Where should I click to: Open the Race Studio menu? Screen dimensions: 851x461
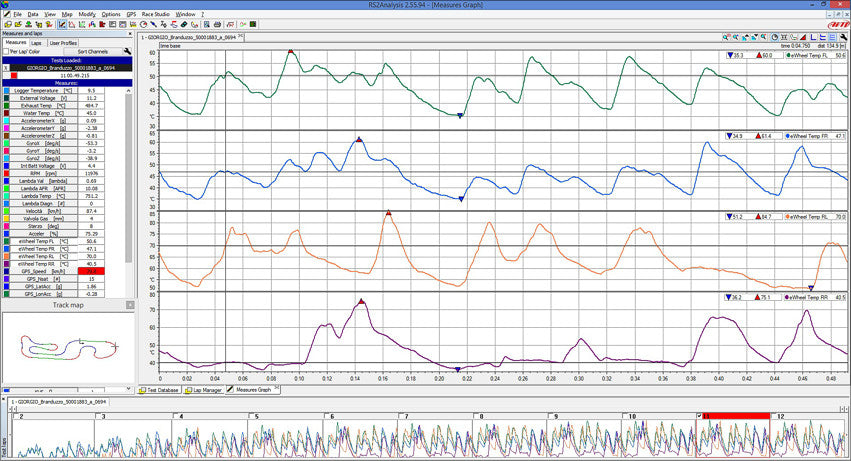tap(156, 14)
